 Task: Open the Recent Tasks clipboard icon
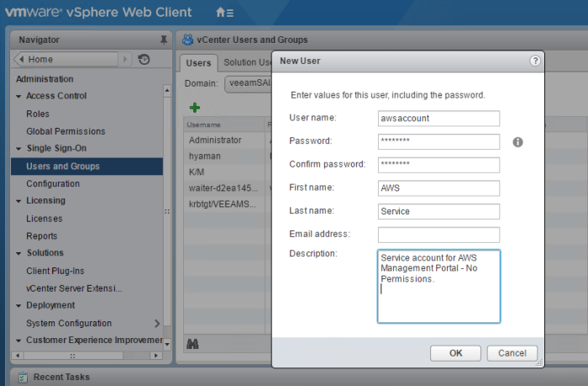coord(23,377)
